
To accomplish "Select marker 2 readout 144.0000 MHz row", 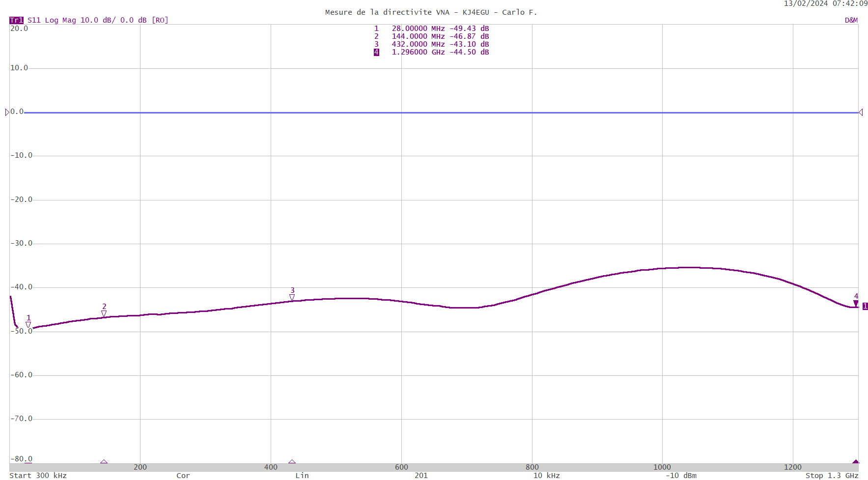I will point(431,36).
